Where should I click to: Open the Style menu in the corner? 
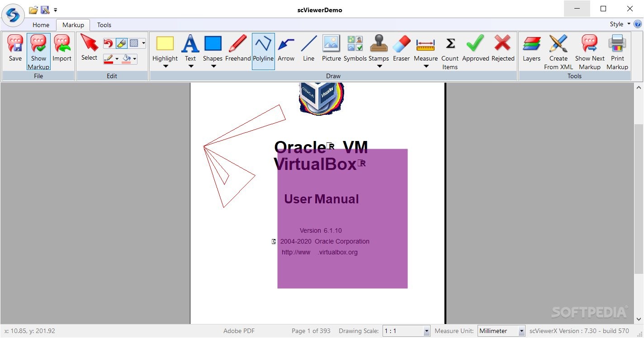[620, 24]
